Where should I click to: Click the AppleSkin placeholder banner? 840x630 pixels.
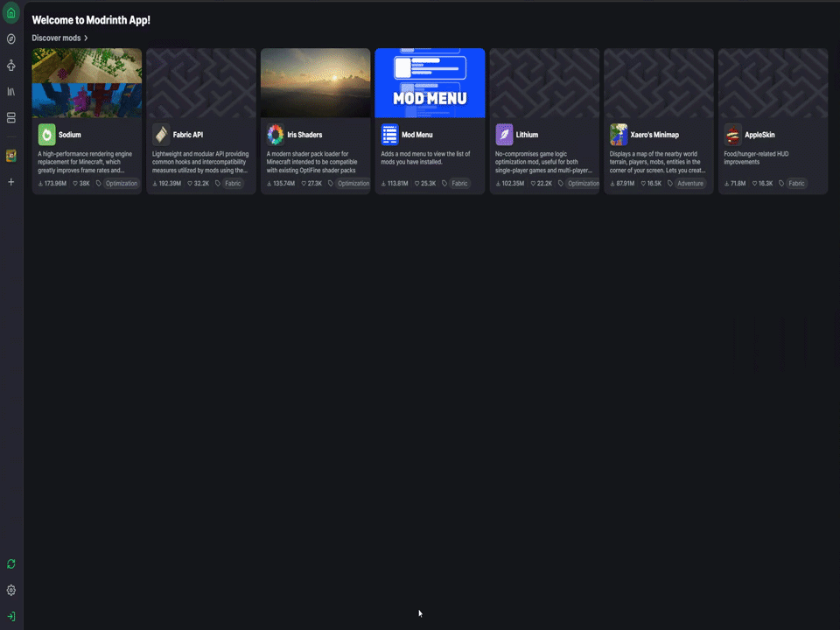[x=773, y=83]
